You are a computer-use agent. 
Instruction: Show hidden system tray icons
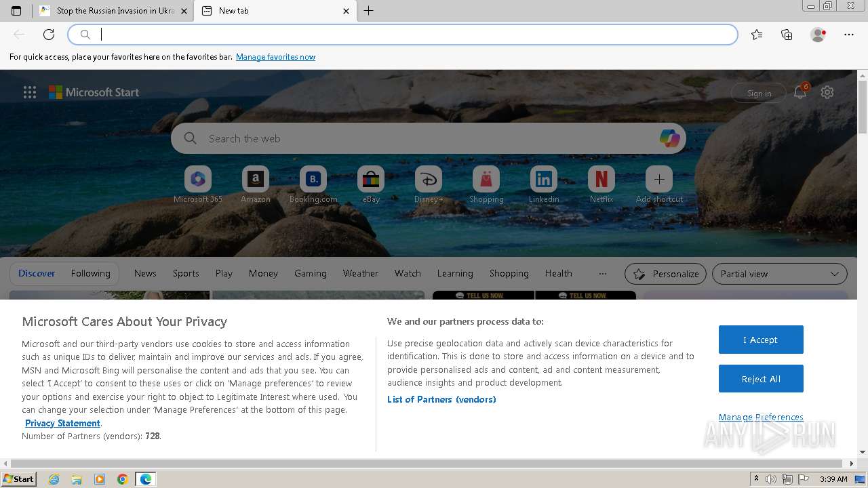(756, 479)
